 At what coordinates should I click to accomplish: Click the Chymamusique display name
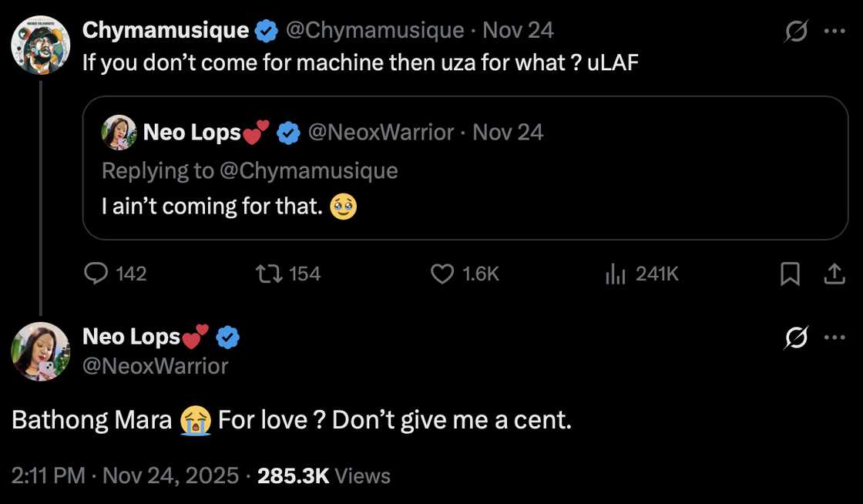(x=165, y=30)
